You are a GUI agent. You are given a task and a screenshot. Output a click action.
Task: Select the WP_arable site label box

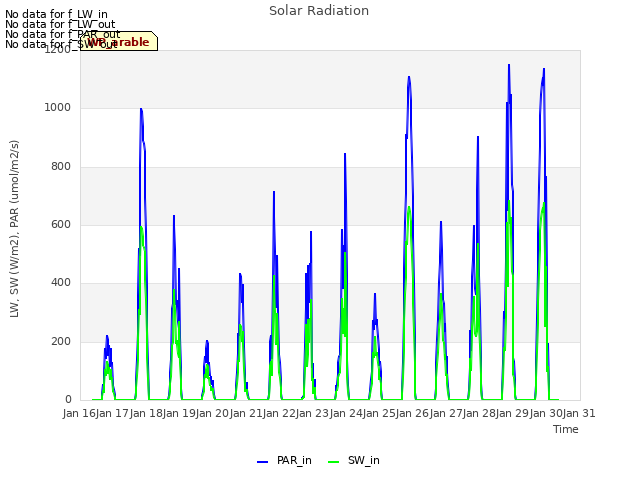119,41
